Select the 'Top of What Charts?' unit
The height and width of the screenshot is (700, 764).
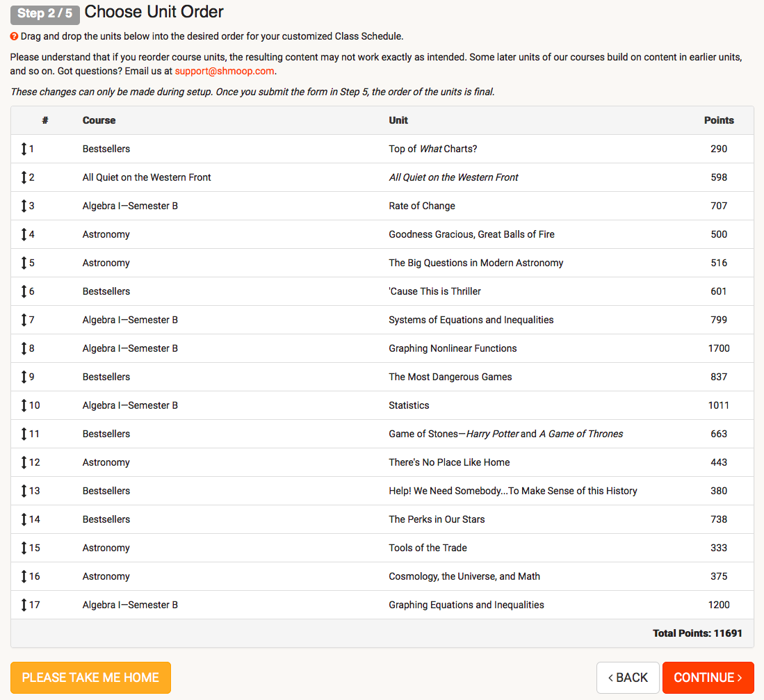pyautogui.click(x=432, y=149)
